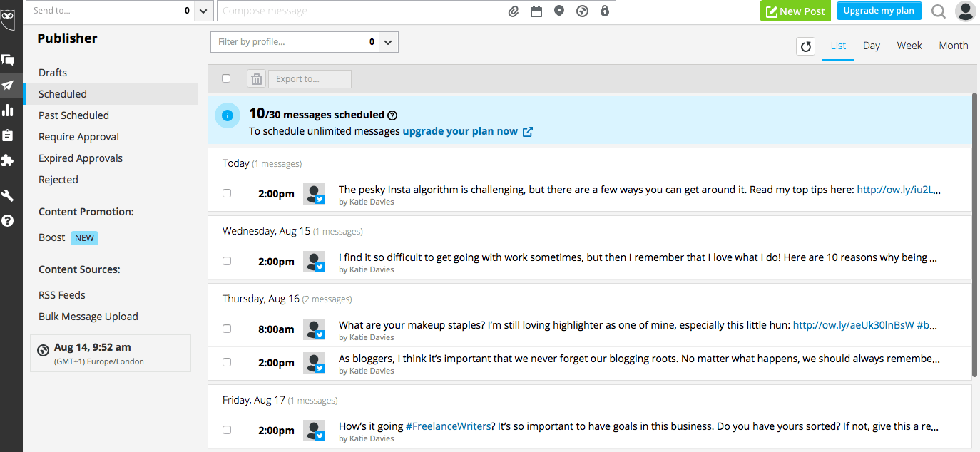Open Publisher paper-plane icon in sidebar

pyautogui.click(x=8, y=86)
